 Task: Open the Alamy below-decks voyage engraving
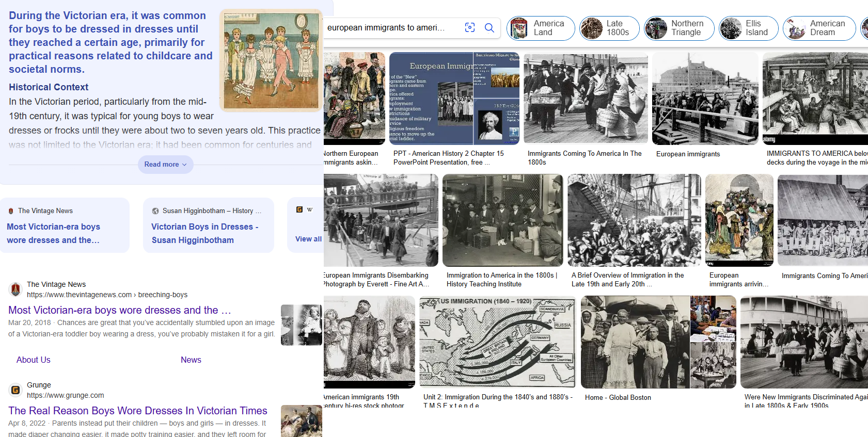coord(815,99)
